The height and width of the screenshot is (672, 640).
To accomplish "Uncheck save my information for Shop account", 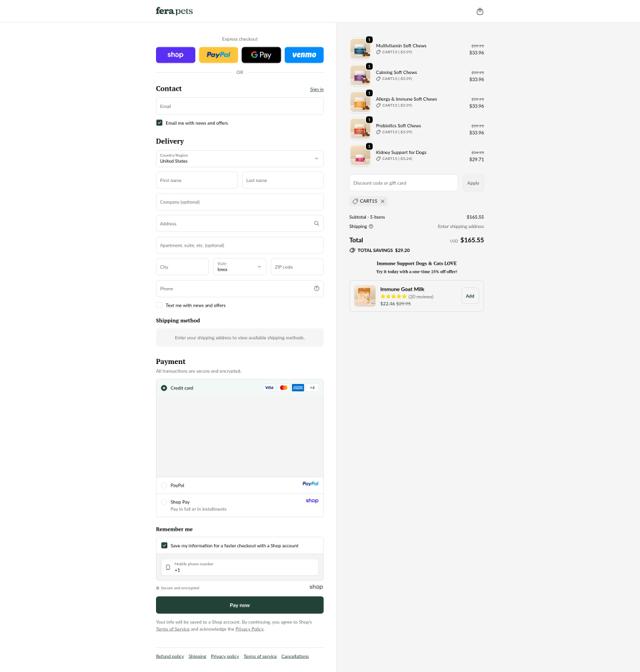I will (164, 546).
